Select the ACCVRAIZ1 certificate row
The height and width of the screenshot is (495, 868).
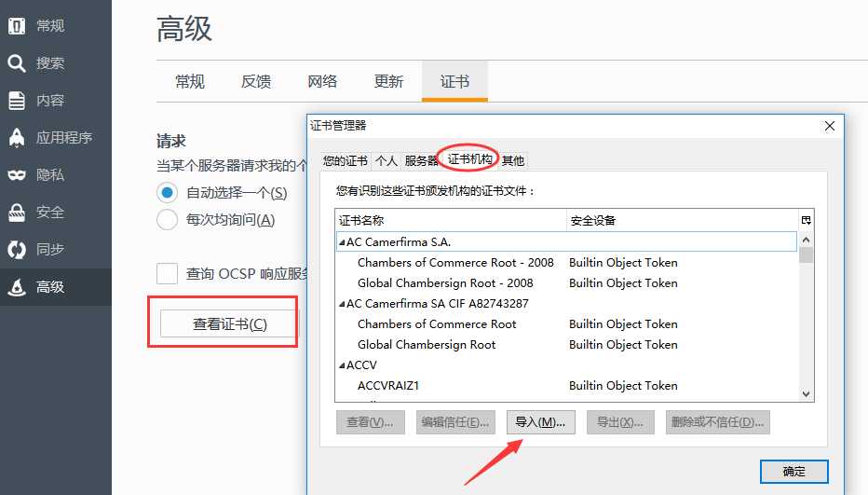566,386
